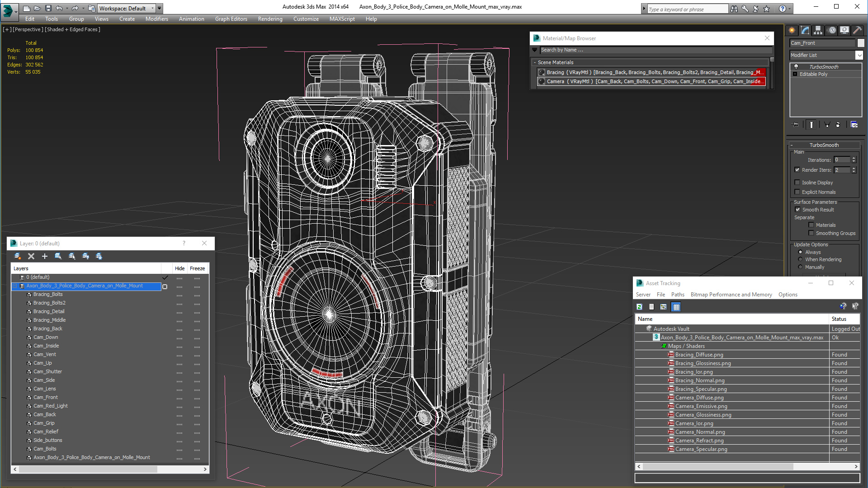Search using the binoculars icon
Screen dimensions: 868x488
[x=734, y=9]
